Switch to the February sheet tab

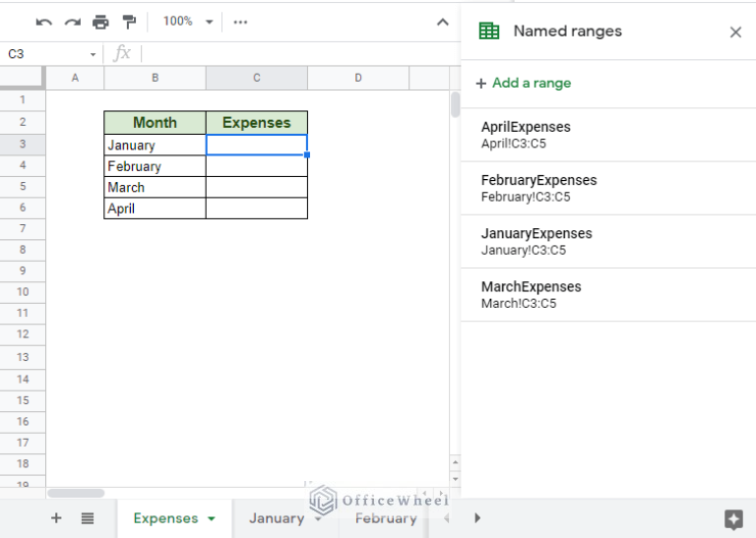[385, 518]
